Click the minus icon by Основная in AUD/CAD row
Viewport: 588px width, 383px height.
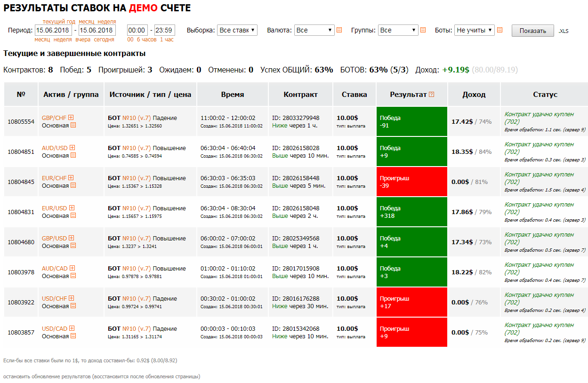coord(73,276)
